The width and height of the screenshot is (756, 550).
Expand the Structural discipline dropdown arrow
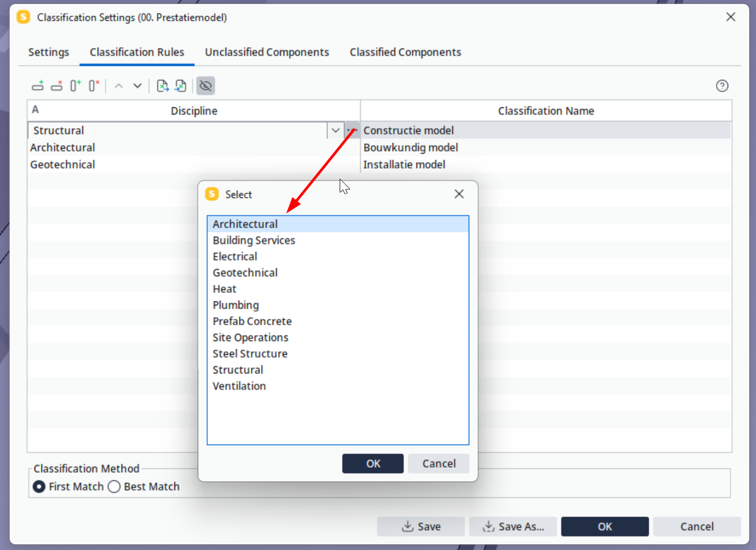(336, 130)
